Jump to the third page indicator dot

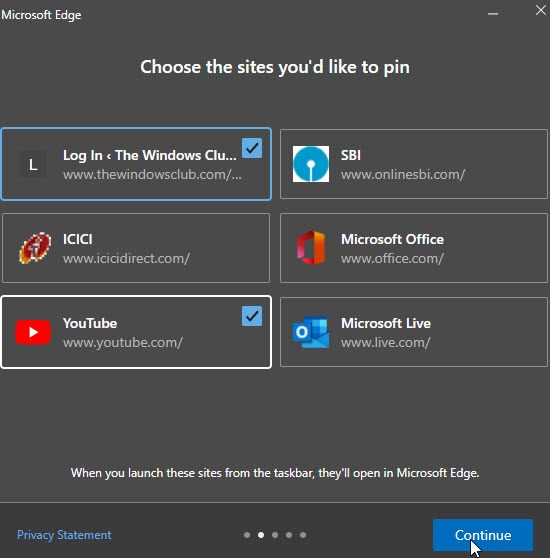point(275,535)
